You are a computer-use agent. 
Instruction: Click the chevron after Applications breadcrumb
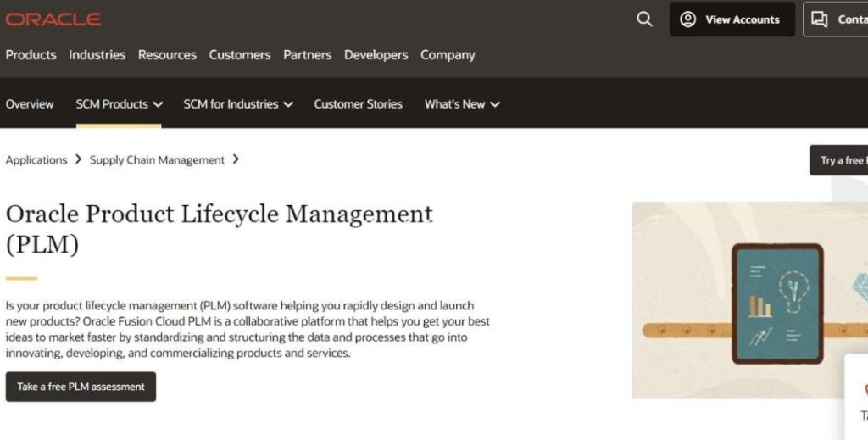[78, 159]
